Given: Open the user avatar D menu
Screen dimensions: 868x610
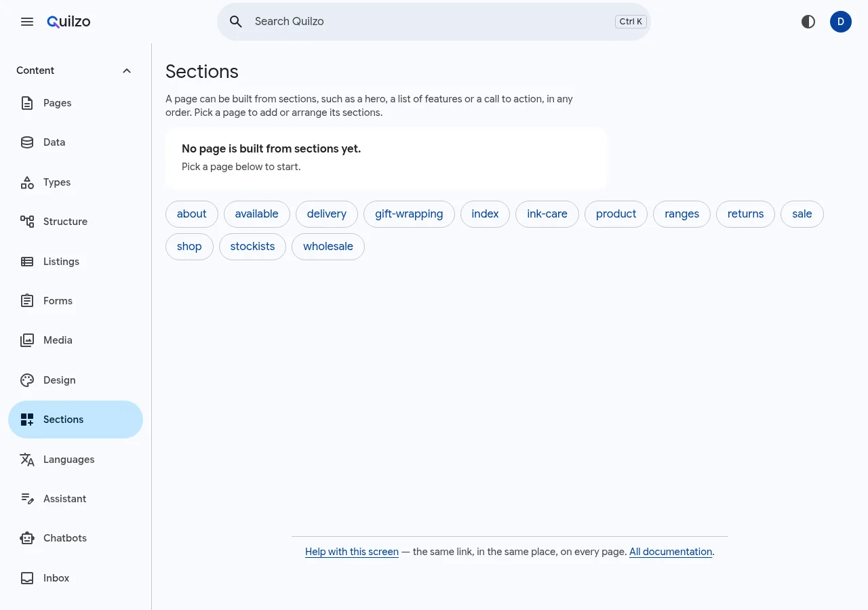Looking at the screenshot, I should click(841, 22).
